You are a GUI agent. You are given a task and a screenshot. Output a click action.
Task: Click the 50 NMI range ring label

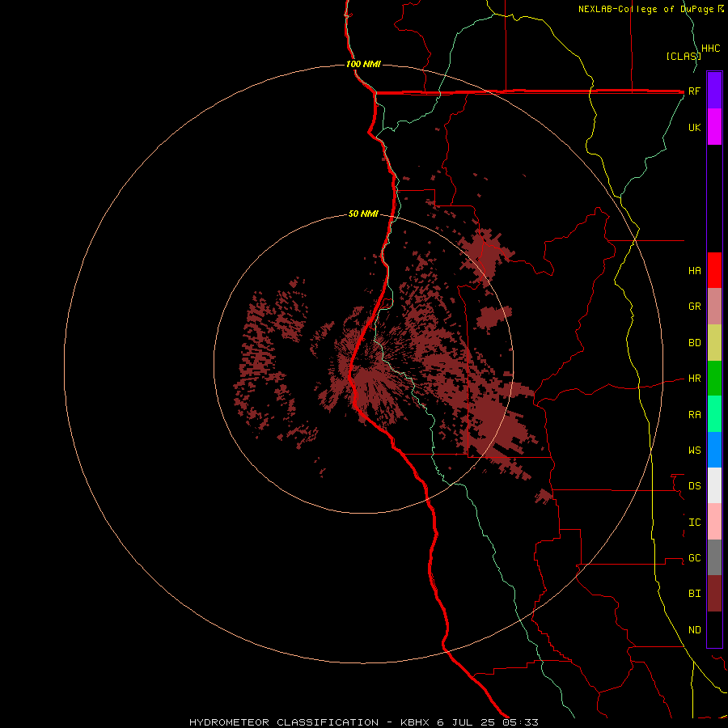click(363, 214)
